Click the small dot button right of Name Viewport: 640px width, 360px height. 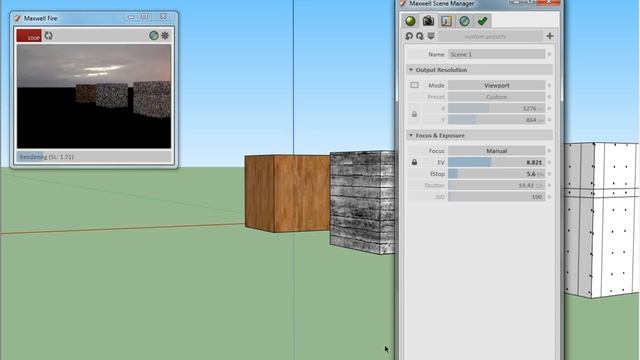click(x=549, y=54)
